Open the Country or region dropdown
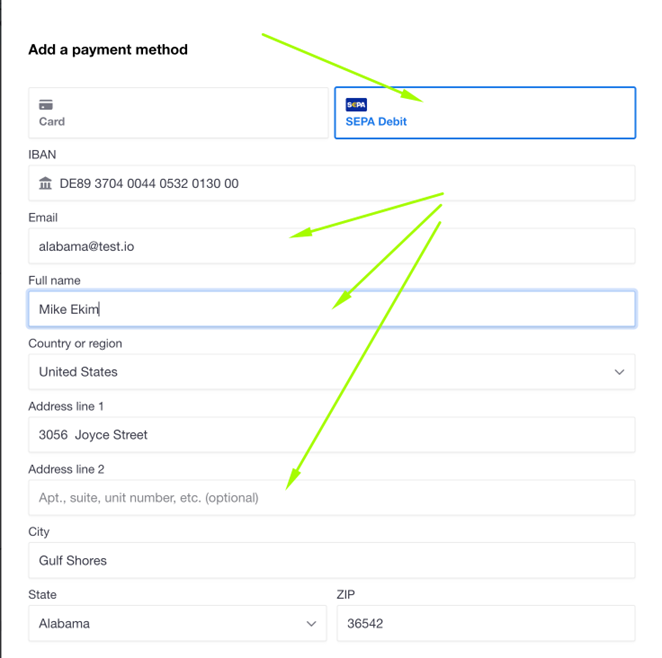662x658 pixels. click(x=331, y=372)
